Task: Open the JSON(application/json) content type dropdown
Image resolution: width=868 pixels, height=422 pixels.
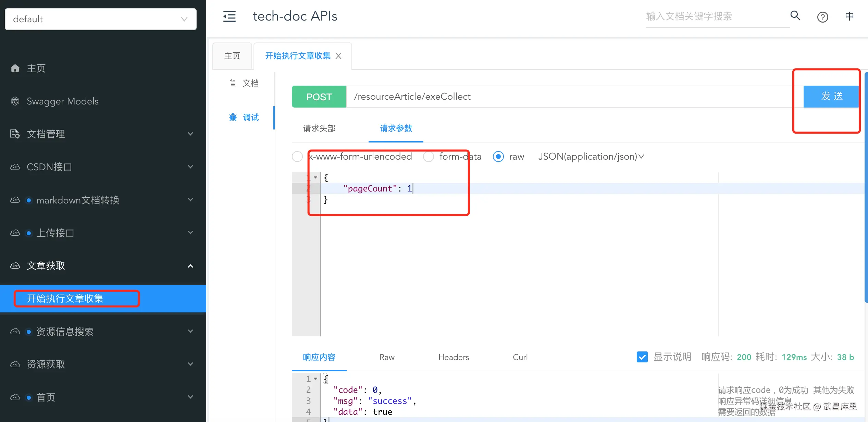Action: (591, 157)
